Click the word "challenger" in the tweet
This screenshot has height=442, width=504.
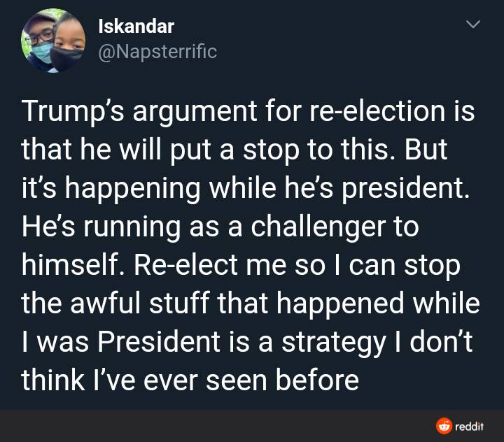pyautogui.click(x=318, y=227)
